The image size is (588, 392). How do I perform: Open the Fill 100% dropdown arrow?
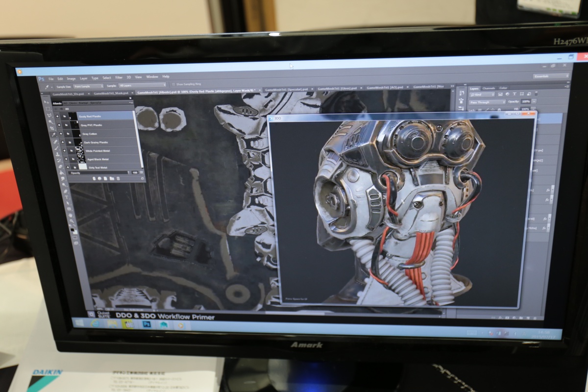[x=534, y=109]
